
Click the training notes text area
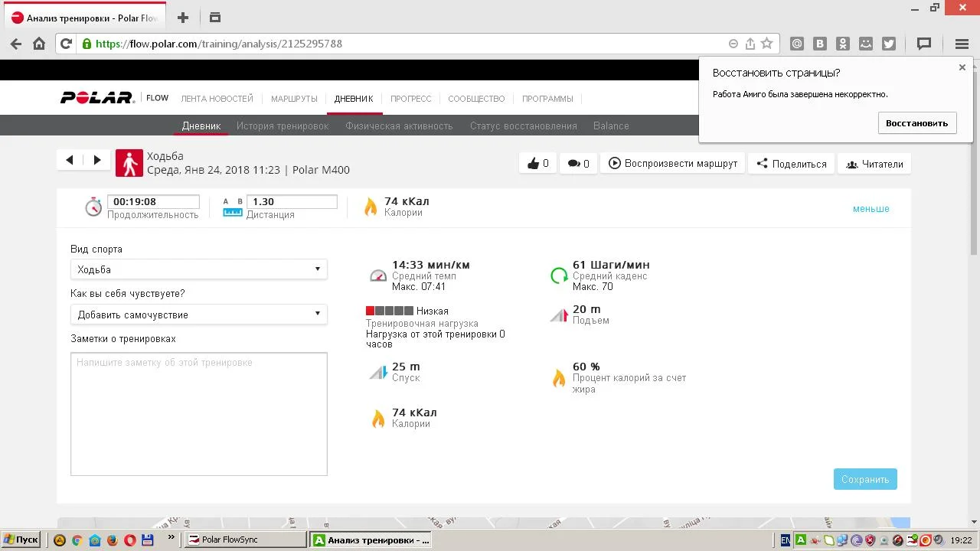coord(198,414)
